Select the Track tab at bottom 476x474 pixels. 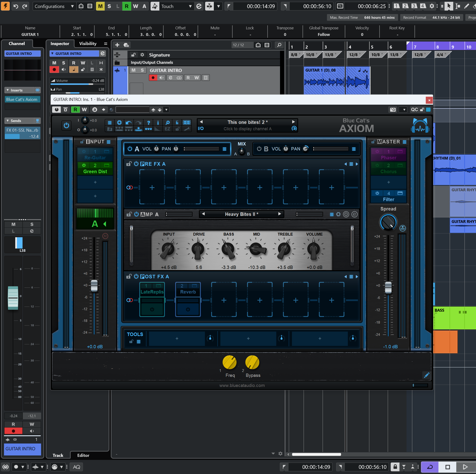[x=58, y=455]
